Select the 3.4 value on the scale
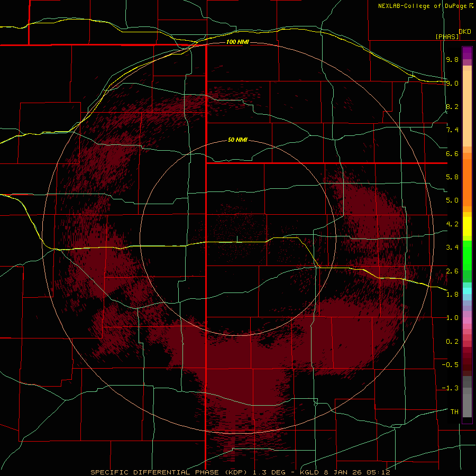 (452, 248)
